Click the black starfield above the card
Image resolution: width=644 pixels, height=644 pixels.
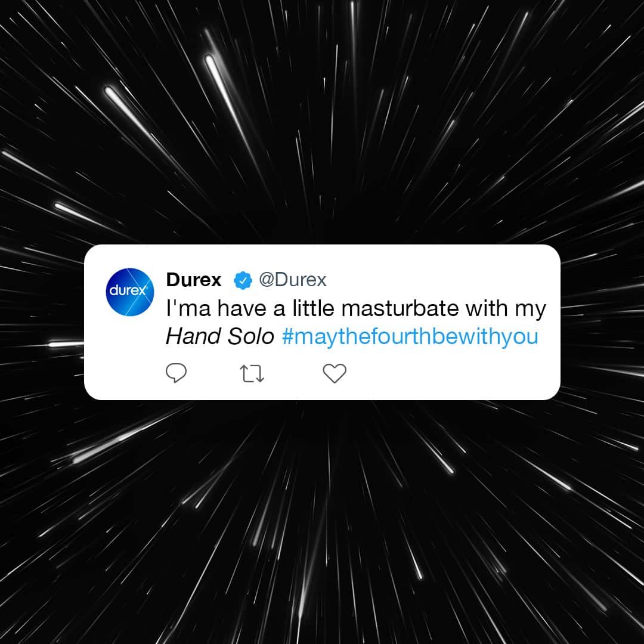[322, 123]
